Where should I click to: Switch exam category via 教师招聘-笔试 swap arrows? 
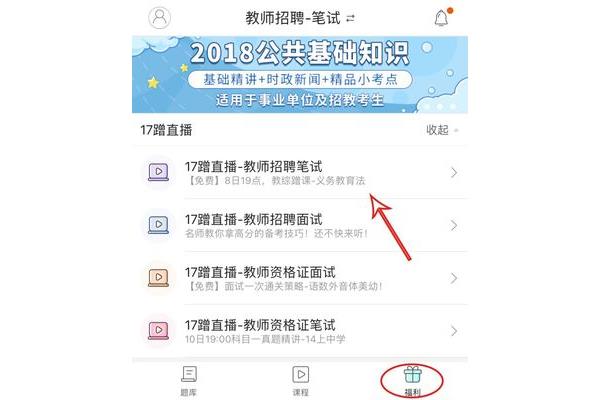pyautogui.click(x=350, y=18)
